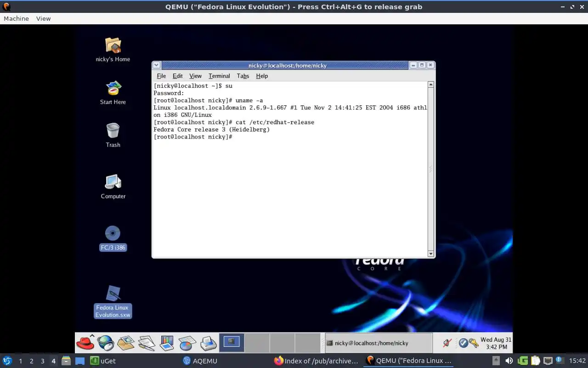This screenshot has height=368, width=588.
Task: Switch to host desktop 4
Action: click(x=53, y=361)
